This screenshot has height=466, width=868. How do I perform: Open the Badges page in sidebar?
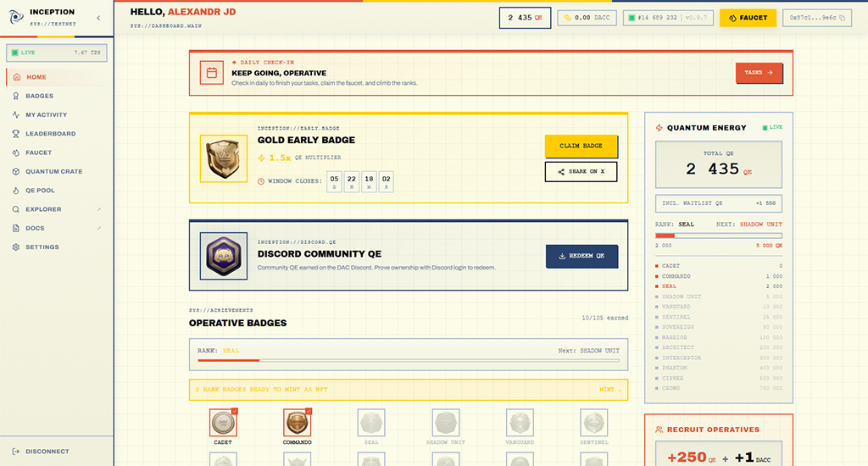39,96
